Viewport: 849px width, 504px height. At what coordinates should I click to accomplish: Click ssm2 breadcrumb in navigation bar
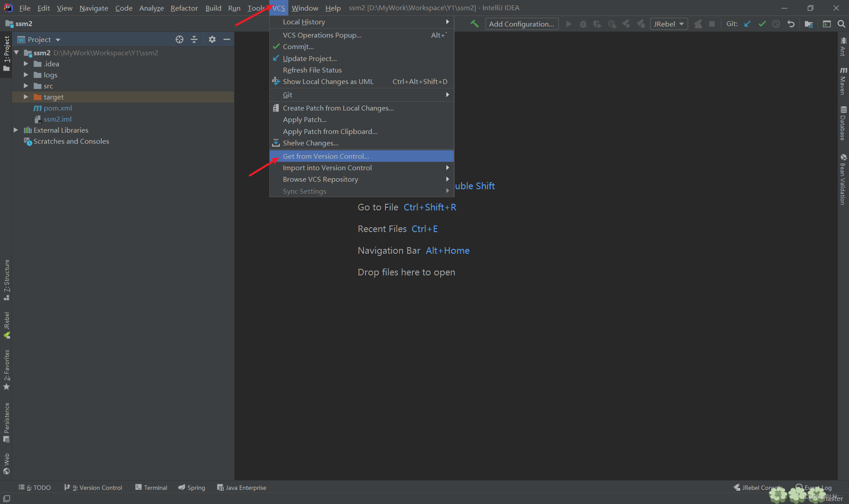tap(19, 24)
